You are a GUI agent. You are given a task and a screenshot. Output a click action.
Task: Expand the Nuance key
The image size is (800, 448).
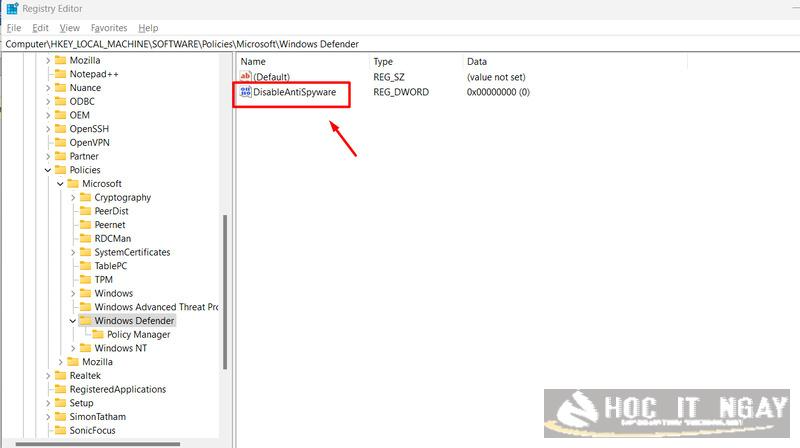48,88
